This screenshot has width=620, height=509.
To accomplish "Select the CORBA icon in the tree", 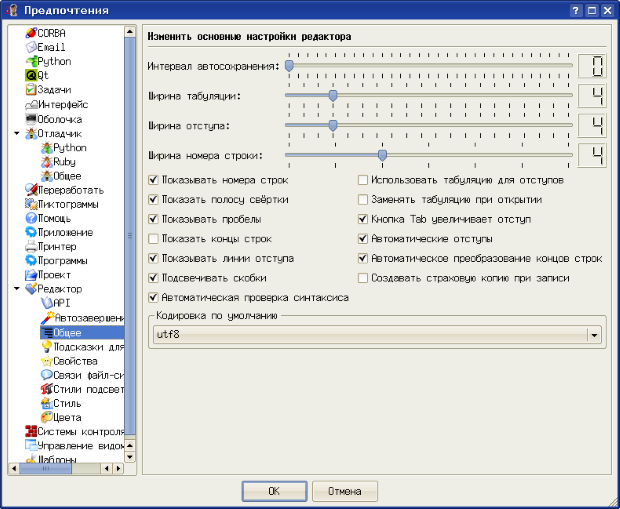I will tap(31, 33).
